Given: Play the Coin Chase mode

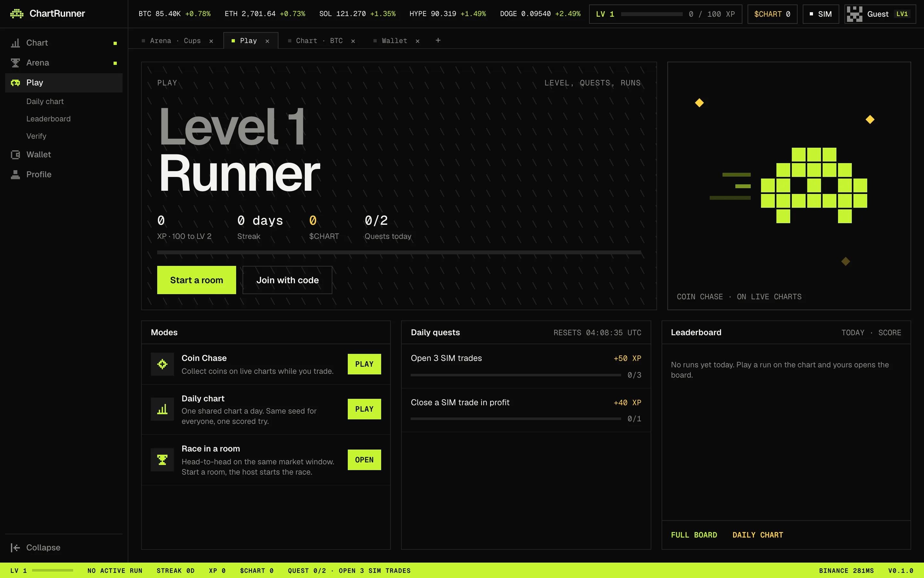Looking at the screenshot, I should click(x=364, y=364).
